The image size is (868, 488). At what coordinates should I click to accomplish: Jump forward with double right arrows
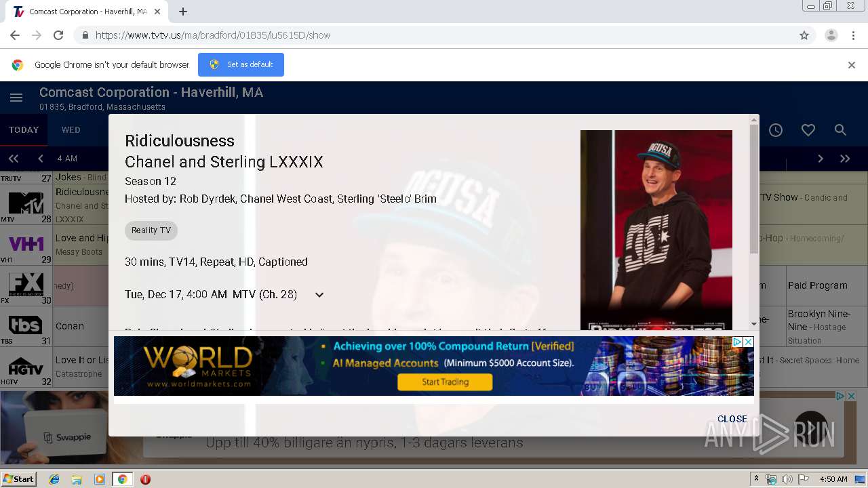click(845, 159)
